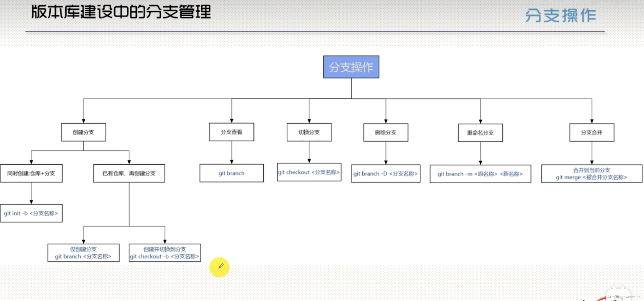Viewport: 644px width, 301px height.
Task: Click the yellow pen cursor circle
Action: [x=219, y=267]
